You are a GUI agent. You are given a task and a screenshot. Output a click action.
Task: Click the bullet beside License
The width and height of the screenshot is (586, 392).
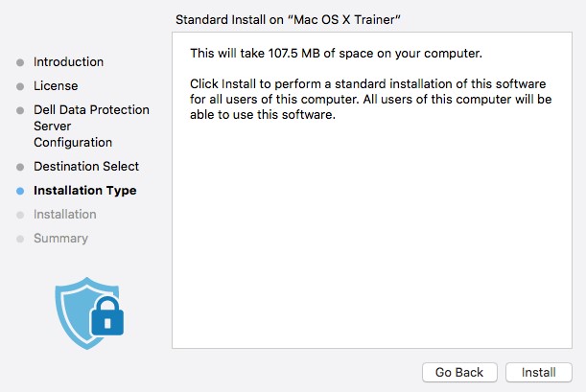(x=20, y=86)
